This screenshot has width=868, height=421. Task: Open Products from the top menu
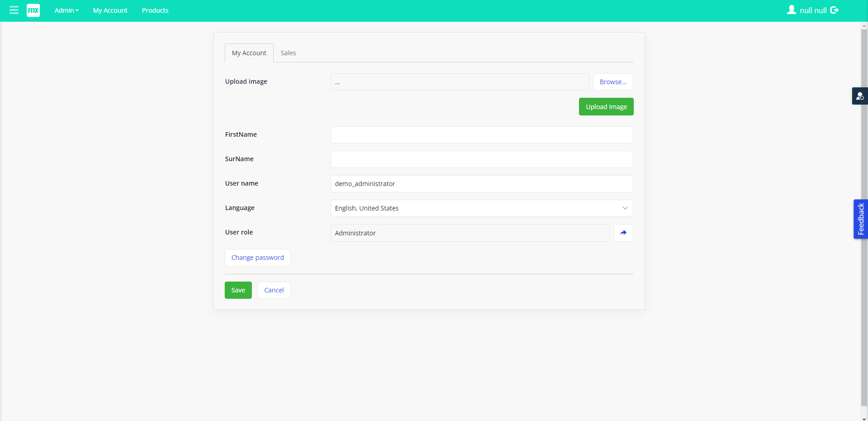(155, 10)
